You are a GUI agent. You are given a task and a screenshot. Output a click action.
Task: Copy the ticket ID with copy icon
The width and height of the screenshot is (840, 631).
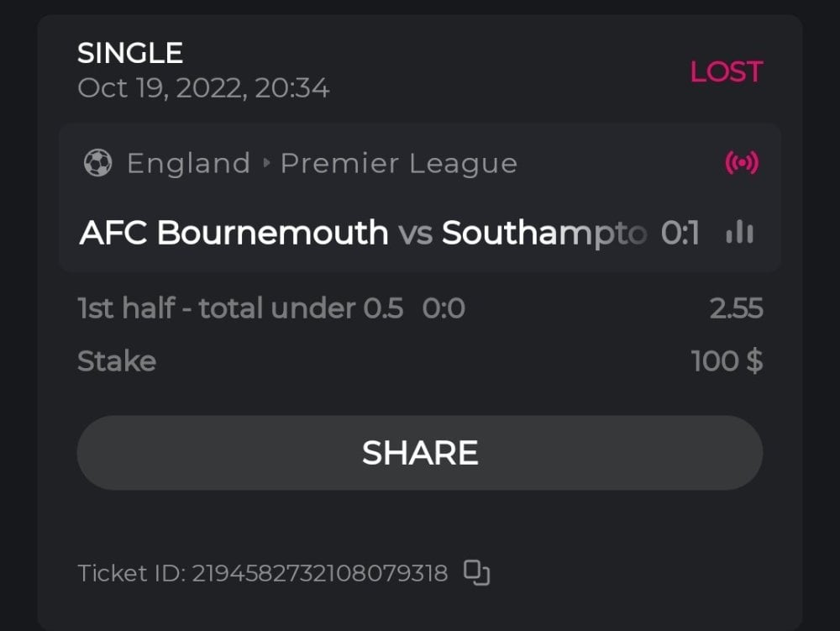click(476, 573)
